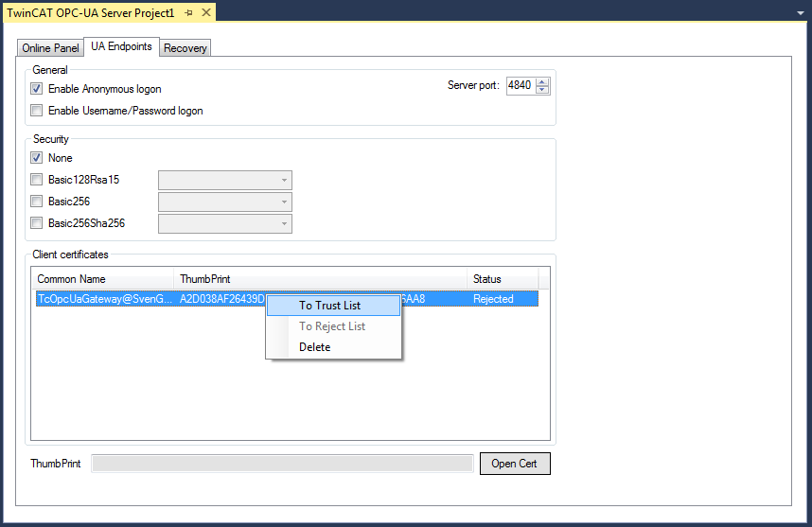The width and height of the screenshot is (812, 527).
Task: Click the ThumbPrint text field
Action: click(x=282, y=464)
